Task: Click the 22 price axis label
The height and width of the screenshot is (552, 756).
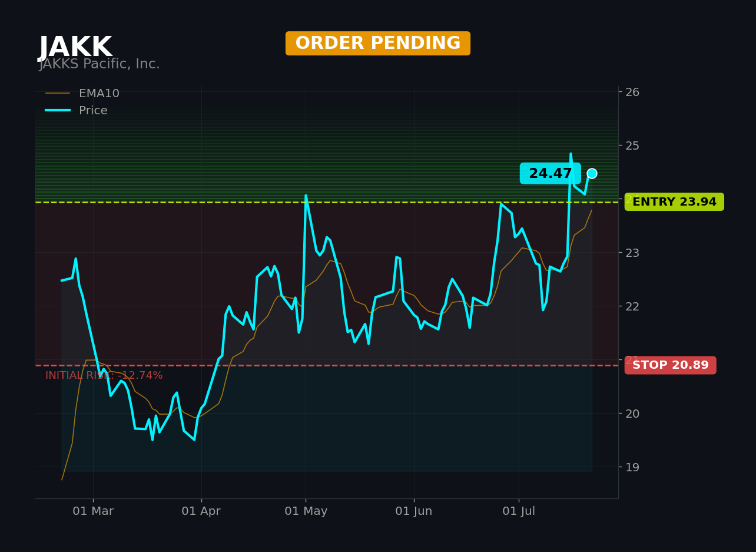Action: coord(632,306)
